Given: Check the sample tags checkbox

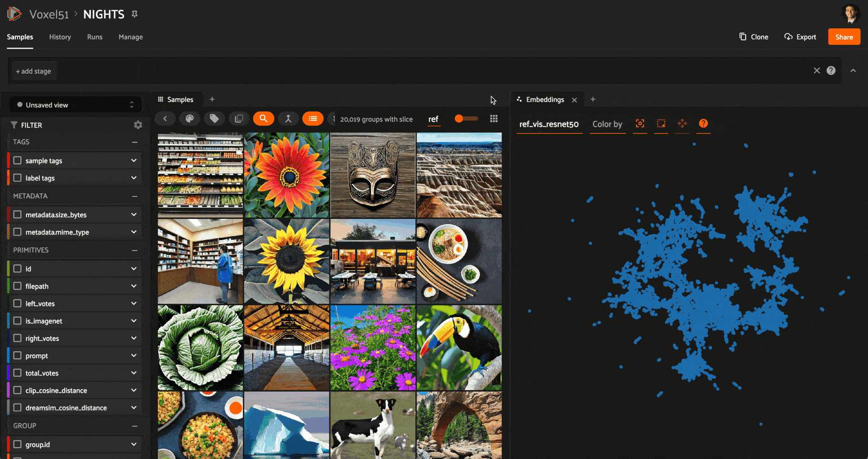Looking at the screenshot, I should 18,160.
